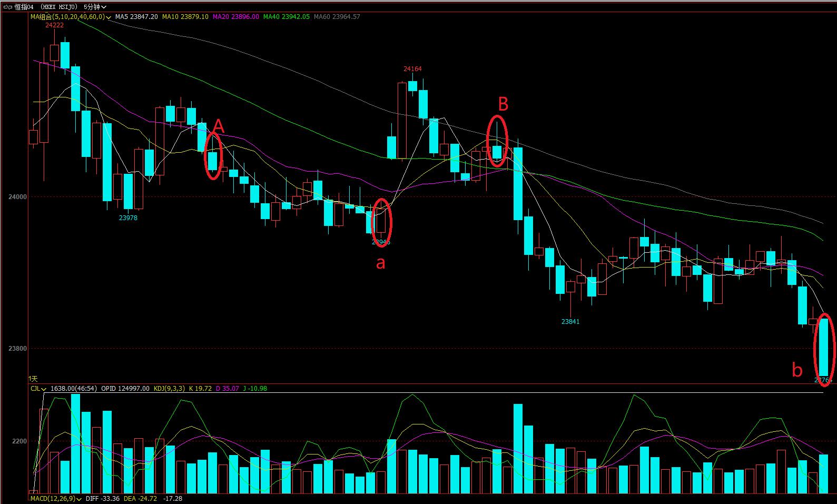This screenshot has width=837, height=504.
Task: Click the MA60 23964.57 value
Action: (337, 17)
